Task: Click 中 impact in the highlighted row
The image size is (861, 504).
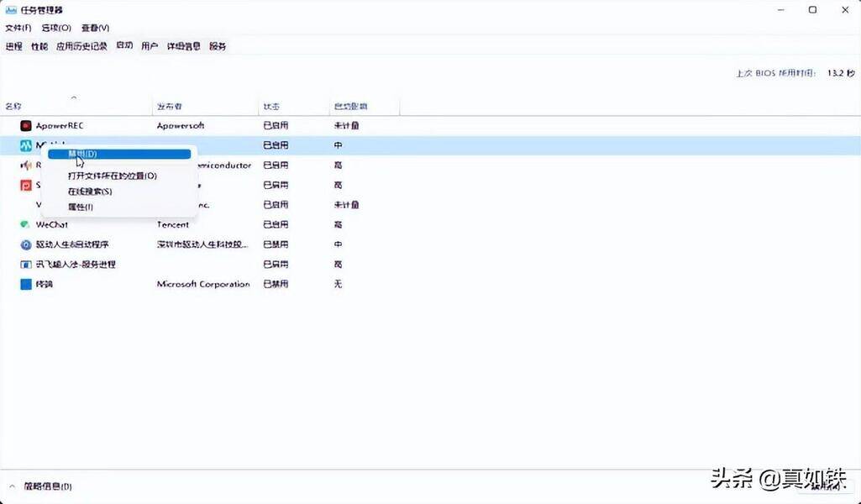Action: (x=339, y=145)
